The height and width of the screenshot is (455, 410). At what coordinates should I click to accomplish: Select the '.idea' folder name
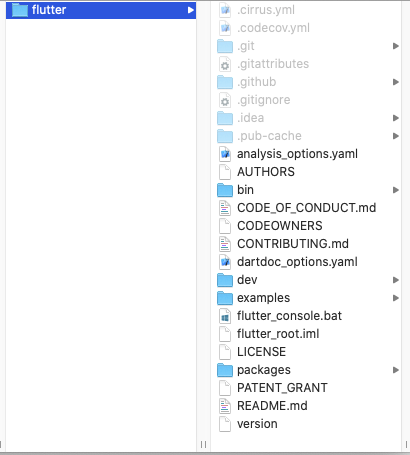pos(251,118)
